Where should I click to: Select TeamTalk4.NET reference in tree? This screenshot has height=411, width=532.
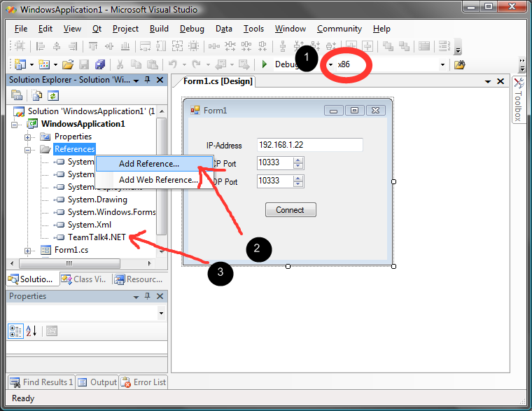click(x=97, y=237)
